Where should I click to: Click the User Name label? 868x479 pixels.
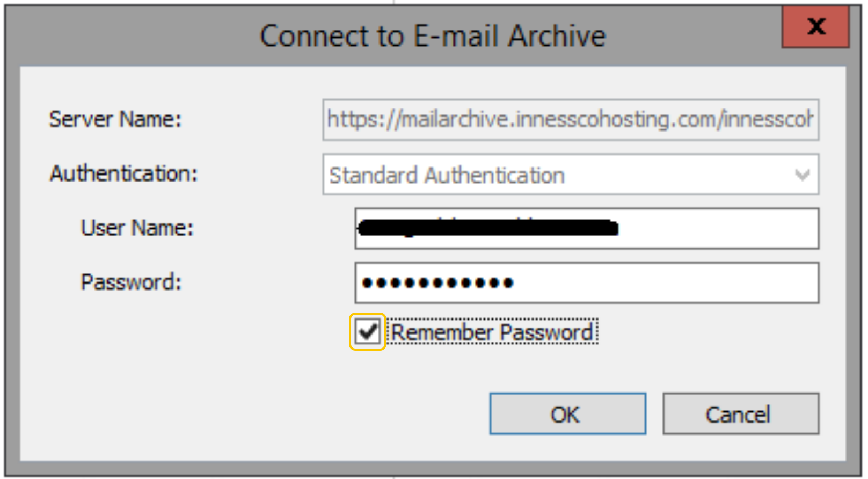pyautogui.click(x=137, y=228)
